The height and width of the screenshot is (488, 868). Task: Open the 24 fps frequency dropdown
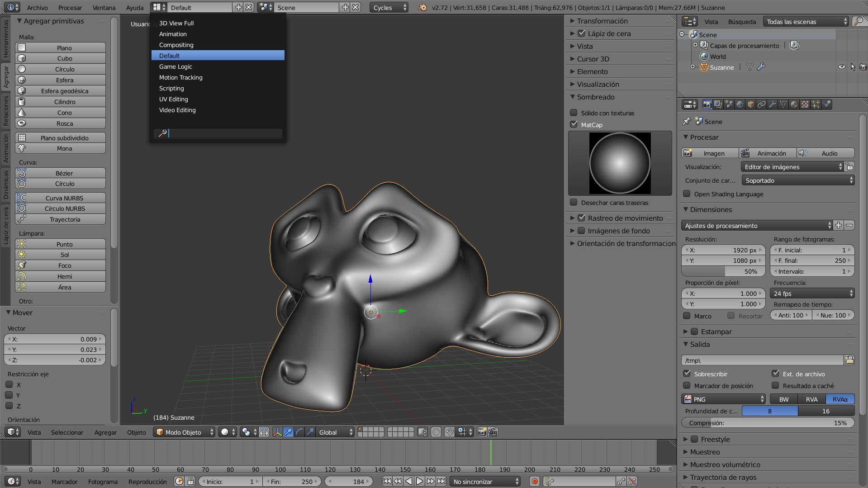[812, 293]
